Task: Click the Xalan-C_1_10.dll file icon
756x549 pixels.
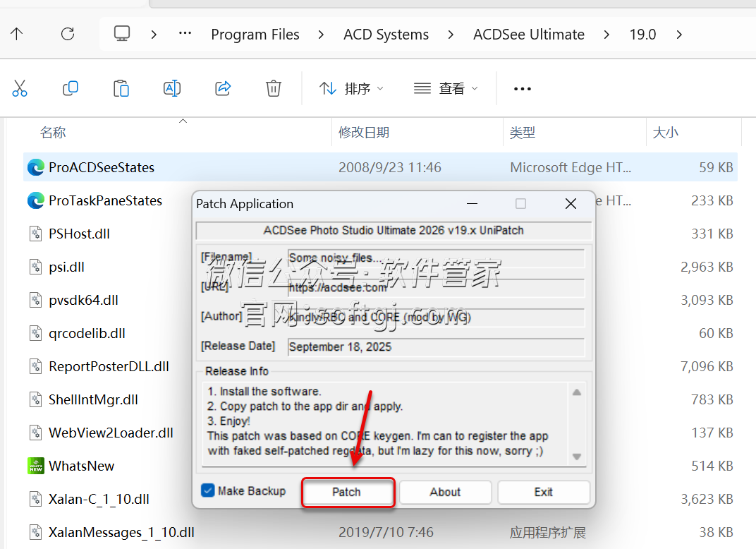Action: tap(36, 500)
